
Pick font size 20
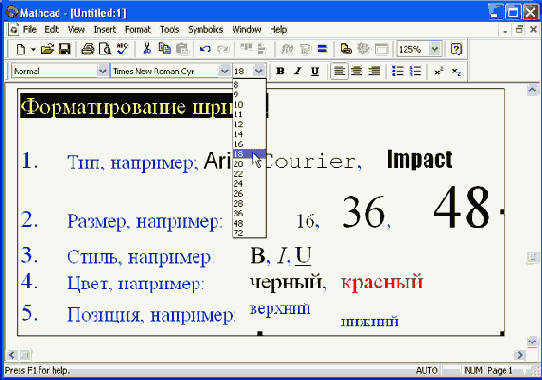pyautogui.click(x=249, y=164)
